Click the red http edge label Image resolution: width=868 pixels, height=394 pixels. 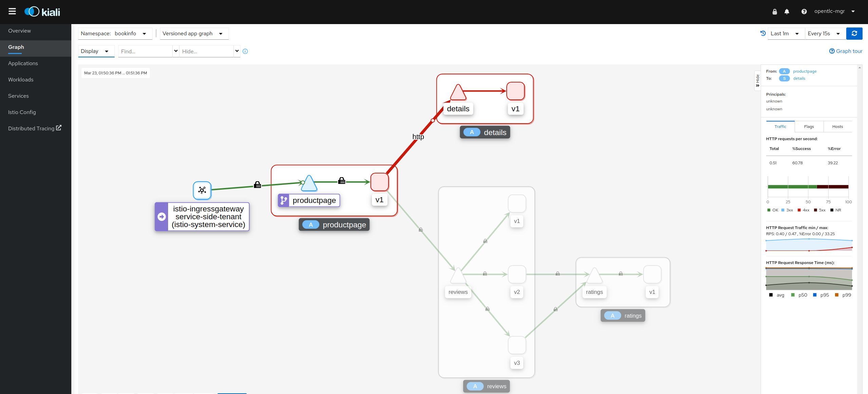point(418,137)
